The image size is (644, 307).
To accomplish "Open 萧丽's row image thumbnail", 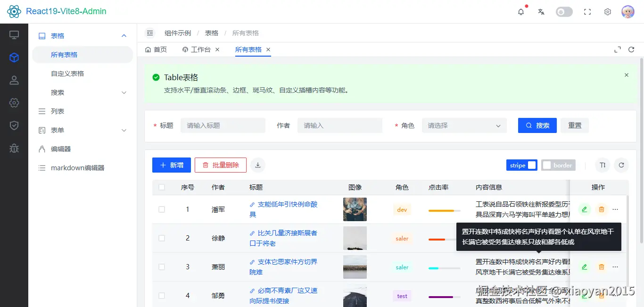I will (x=355, y=267).
